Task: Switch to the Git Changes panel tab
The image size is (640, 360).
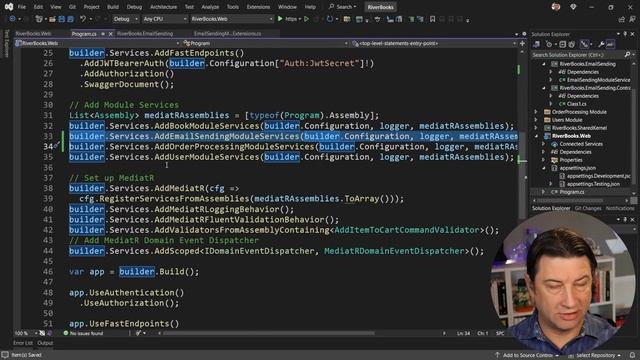Action: (588, 209)
